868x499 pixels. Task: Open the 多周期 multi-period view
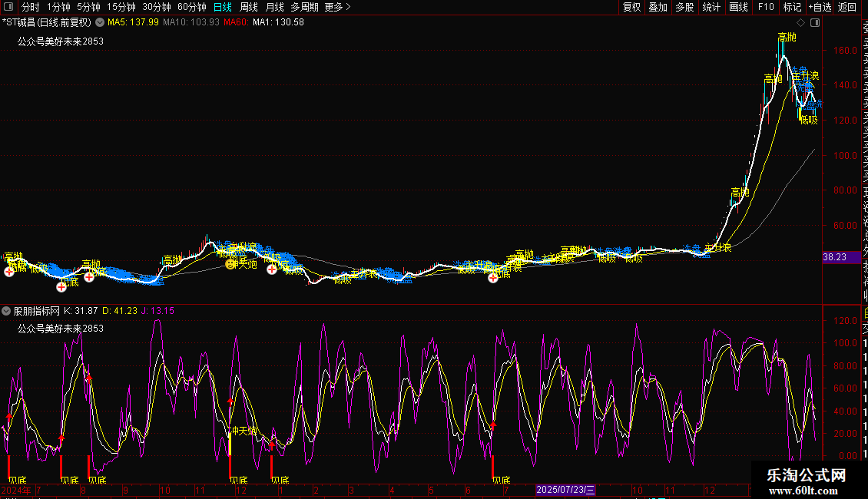tap(304, 7)
